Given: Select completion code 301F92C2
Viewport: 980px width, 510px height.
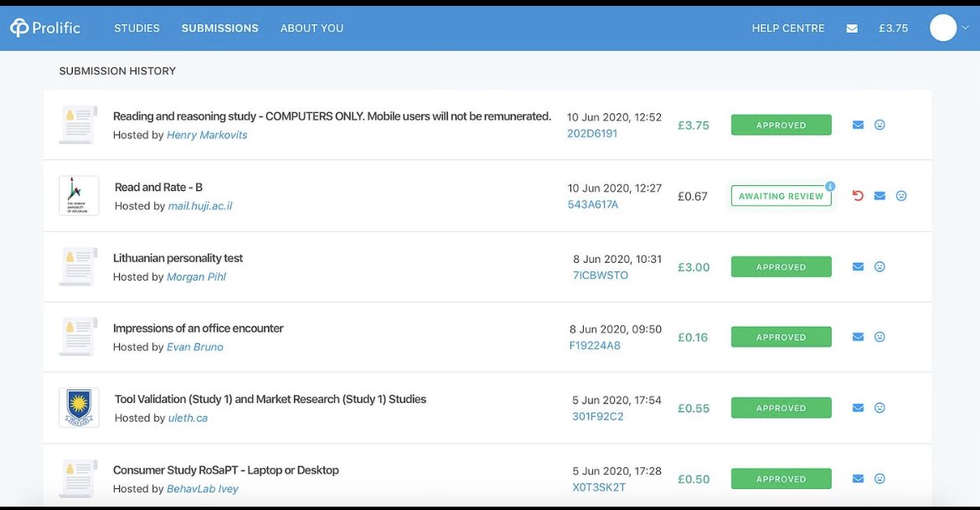Looking at the screenshot, I should click(598, 416).
